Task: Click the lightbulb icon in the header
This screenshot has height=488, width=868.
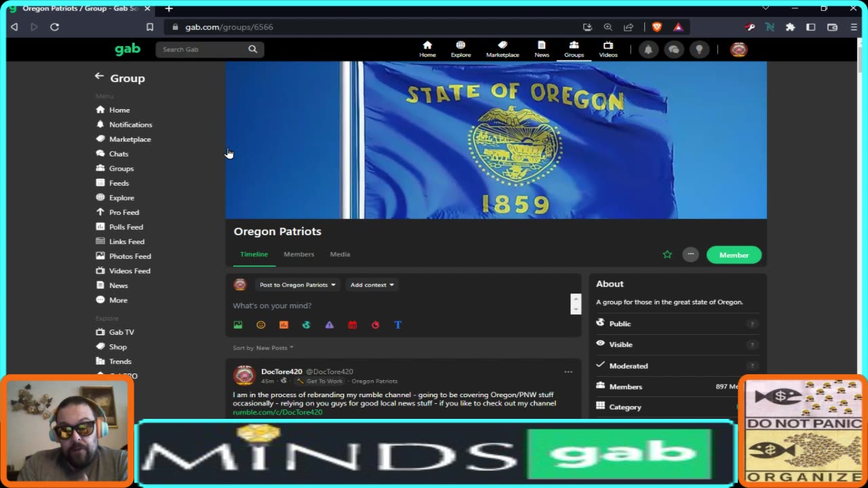Action: point(699,49)
